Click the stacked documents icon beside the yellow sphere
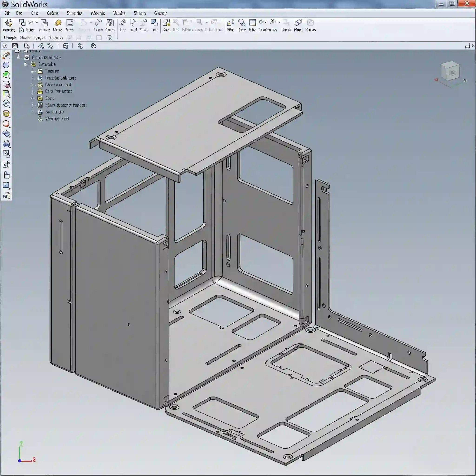Image resolution: width=476 pixels, height=476 pixels. [x=44, y=23]
